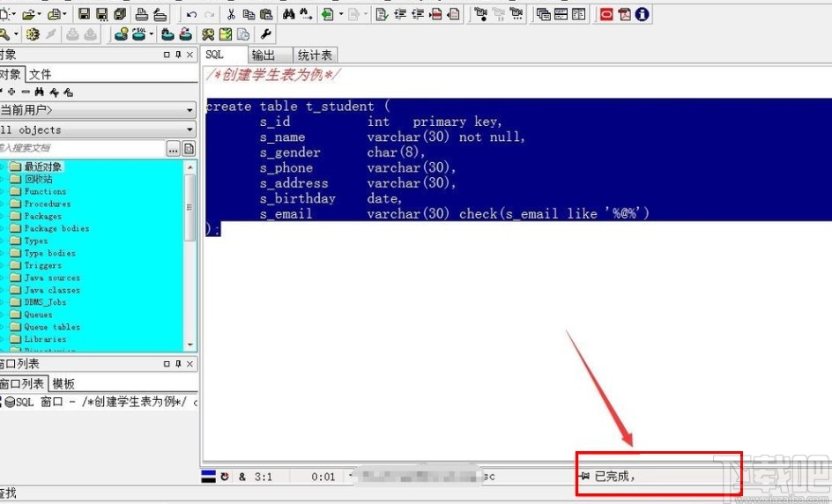Comment the selection with red page icon
The width and height of the screenshot is (832, 504).
[435, 14]
